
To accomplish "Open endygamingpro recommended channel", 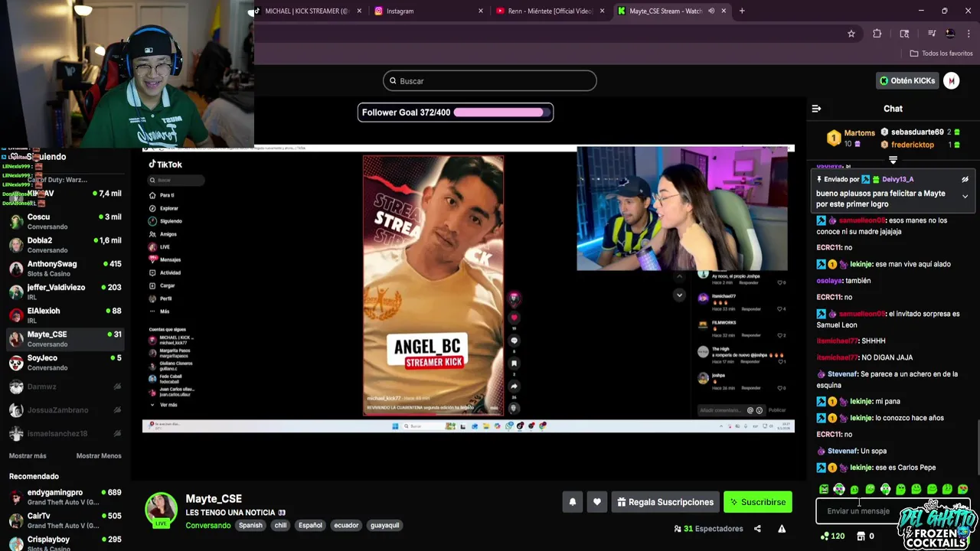I will (65, 497).
